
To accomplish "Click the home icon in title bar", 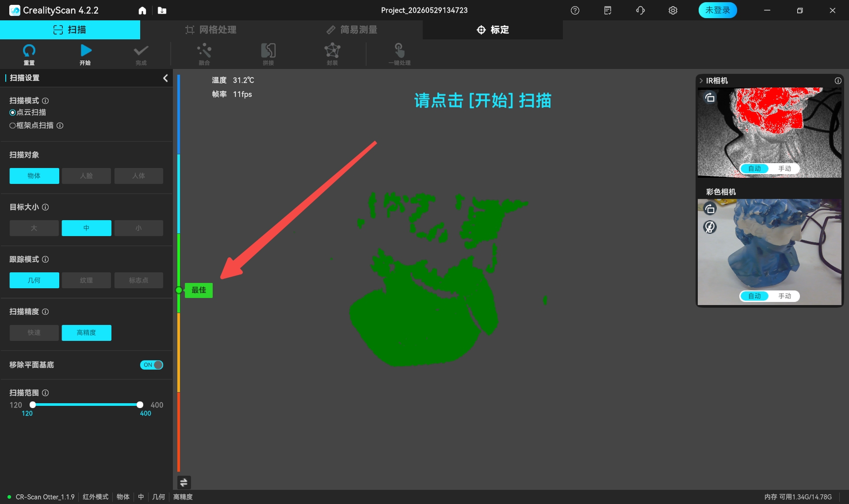I will click(142, 10).
